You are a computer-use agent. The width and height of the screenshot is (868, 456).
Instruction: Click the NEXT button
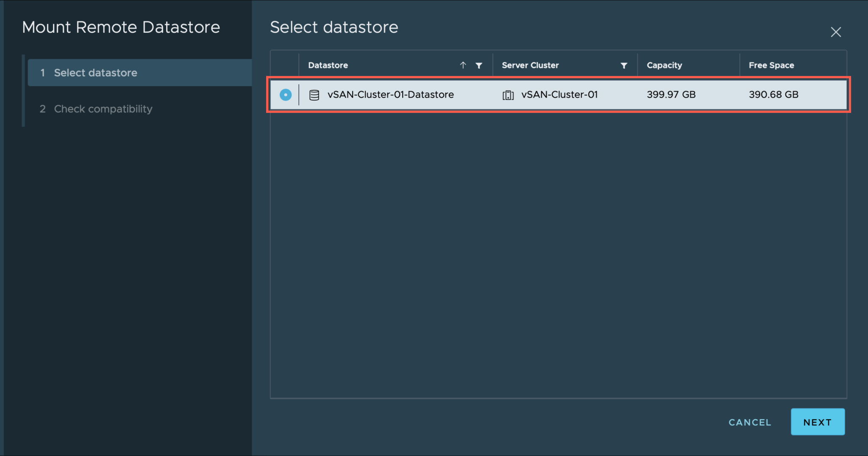click(818, 422)
